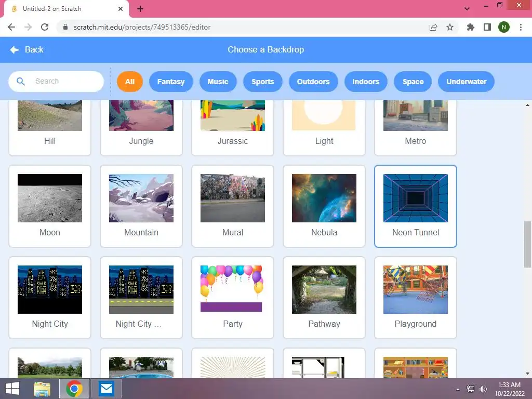This screenshot has height=399, width=532.
Task: Reload the Scratch page
Action: [x=45, y=27]
